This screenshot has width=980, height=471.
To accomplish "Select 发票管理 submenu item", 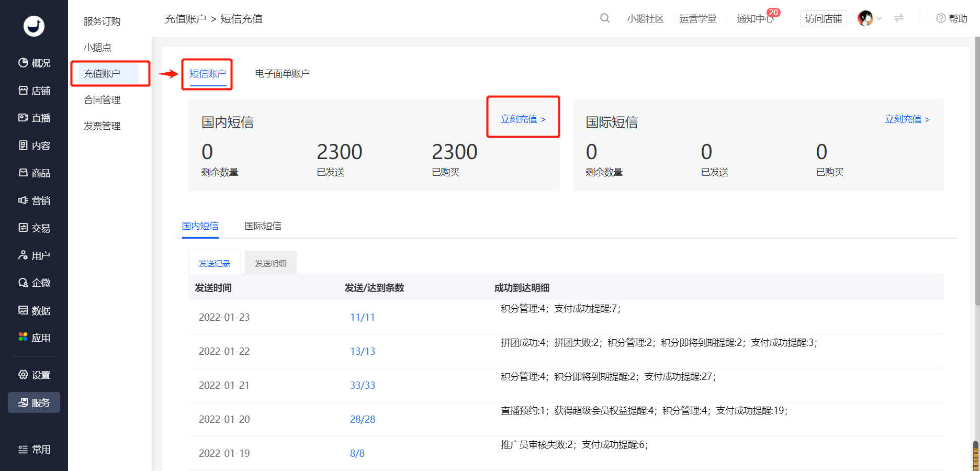I will click(x=102, y=126).
